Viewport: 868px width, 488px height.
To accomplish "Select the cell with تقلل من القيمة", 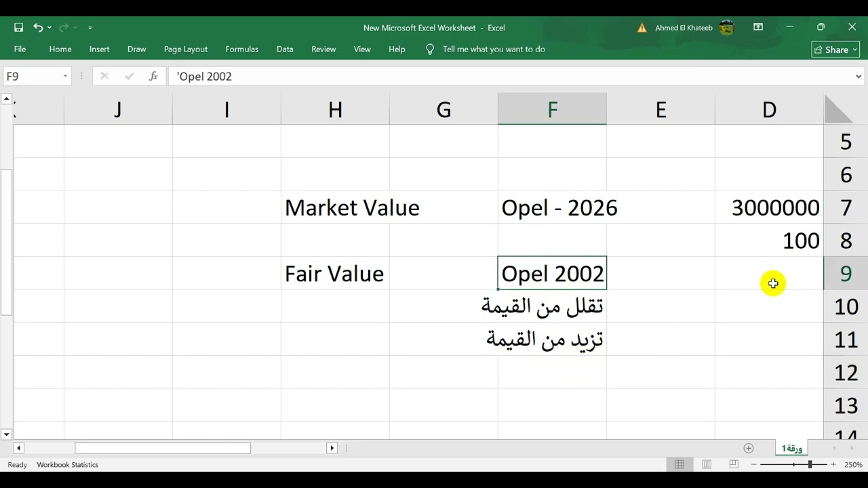I will point(552,306).
